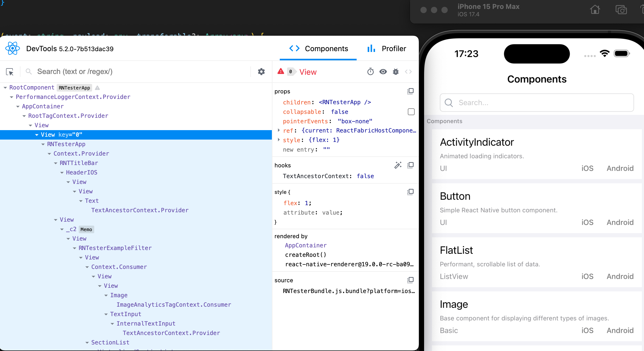Click the new entry prop value field

[326, 150]
